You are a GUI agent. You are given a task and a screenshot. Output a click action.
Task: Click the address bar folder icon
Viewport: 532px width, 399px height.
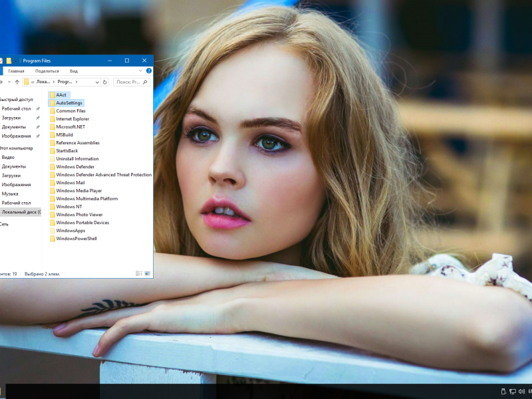coord(26,82)
